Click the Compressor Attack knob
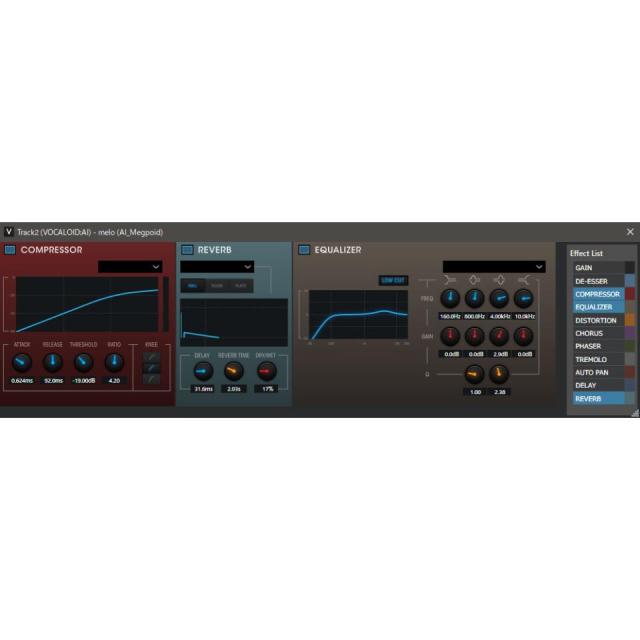Viewport: 640px width, 640px height. [22, 362]
